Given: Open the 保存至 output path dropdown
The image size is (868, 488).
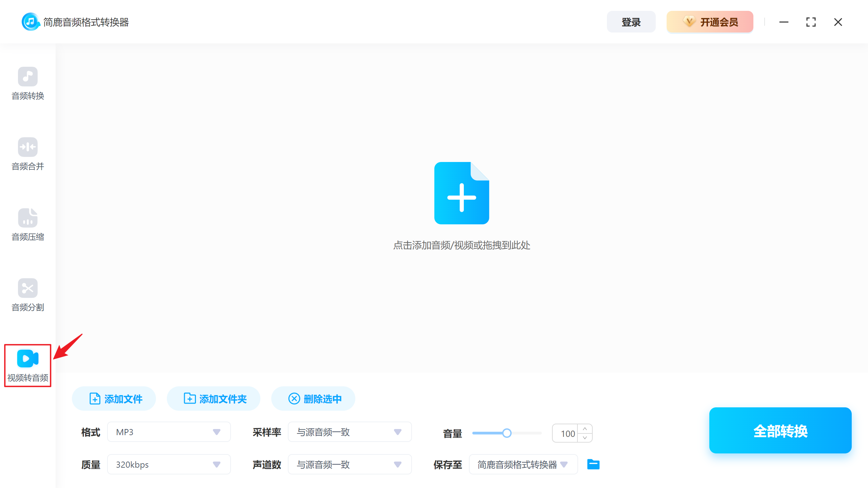Looking at the screenshot, I should click(x=523, y=464).
